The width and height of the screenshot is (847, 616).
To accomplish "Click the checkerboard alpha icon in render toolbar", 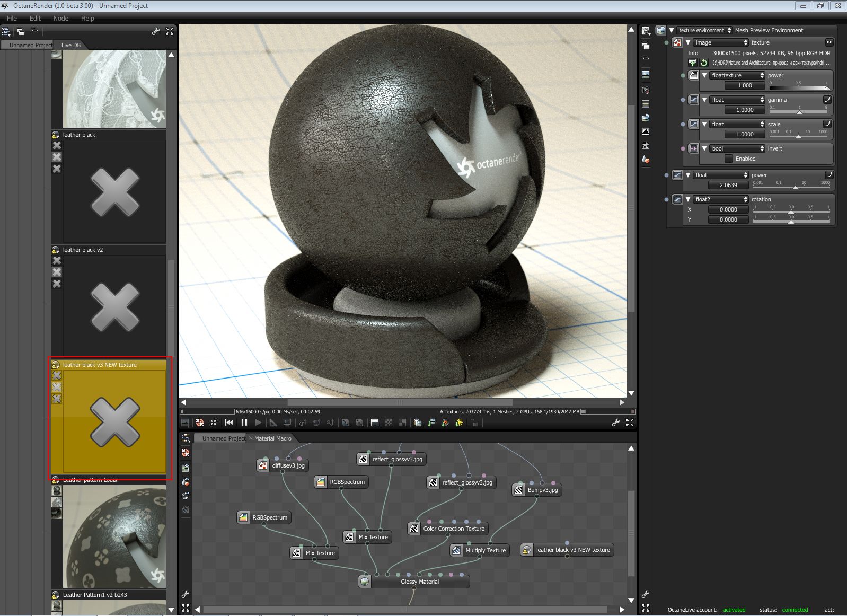I will [x=389, y=423].
